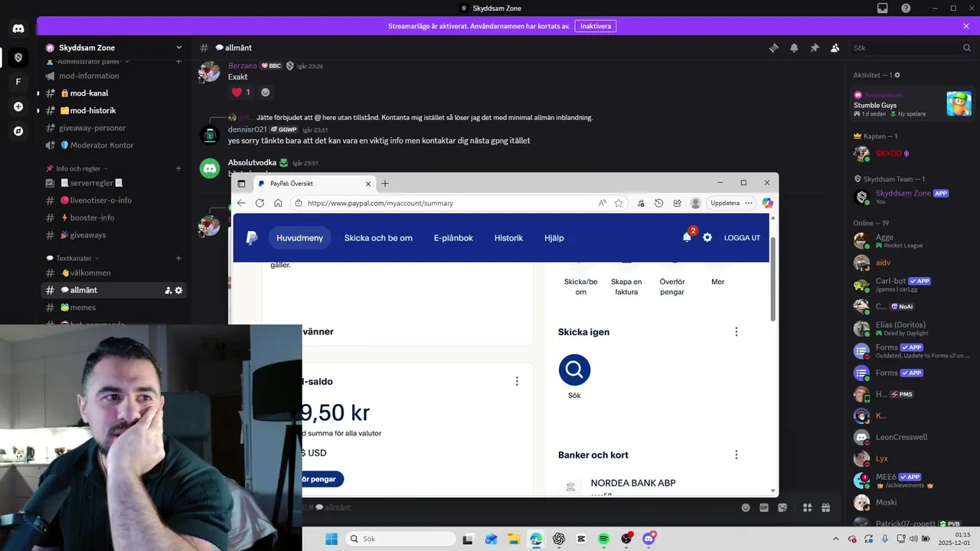
Task: Open Banker och kort three-dot menu
Action: (737, 455)
